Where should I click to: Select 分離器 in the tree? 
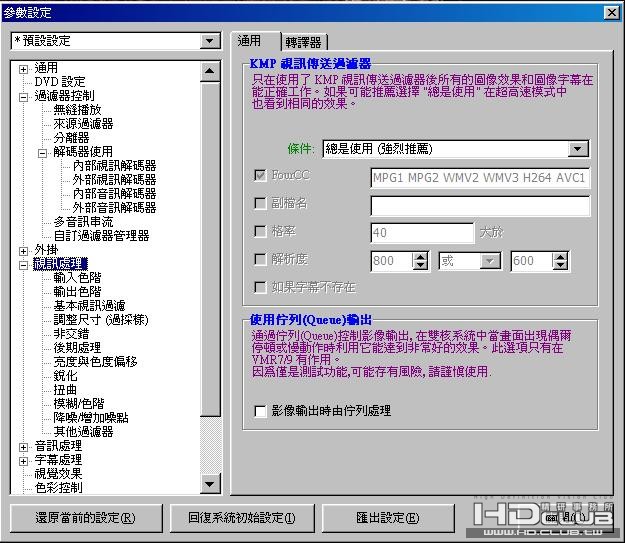(x=71, y=138)
